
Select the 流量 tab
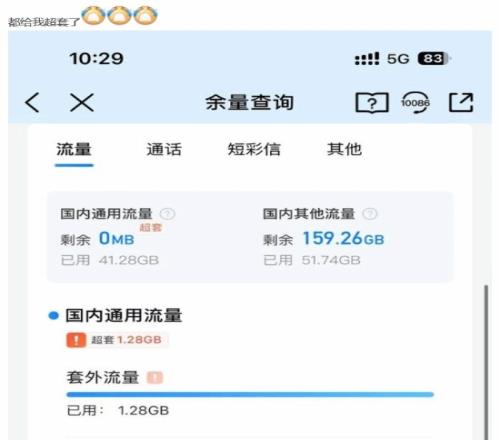tap(74, 149)
